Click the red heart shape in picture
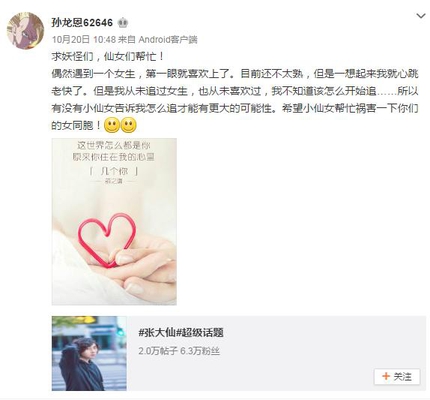 tap(107, 240)
